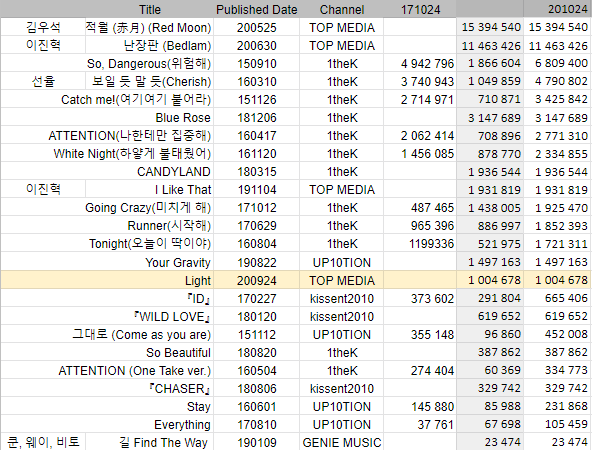Screen dimensions: 592x450
Task: Select kissent2010 in the ID row
Action: (342, 299)
